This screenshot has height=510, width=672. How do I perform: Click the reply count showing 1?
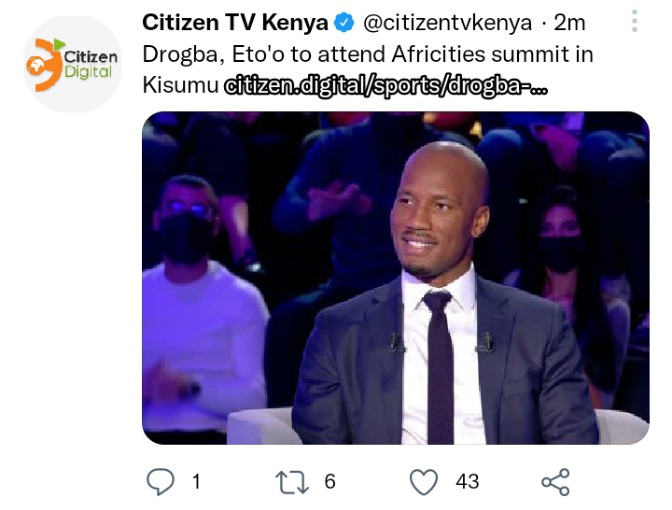coord(196,482)
